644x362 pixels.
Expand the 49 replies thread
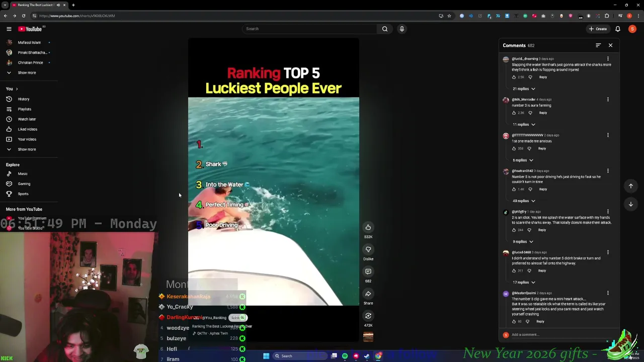524,201
